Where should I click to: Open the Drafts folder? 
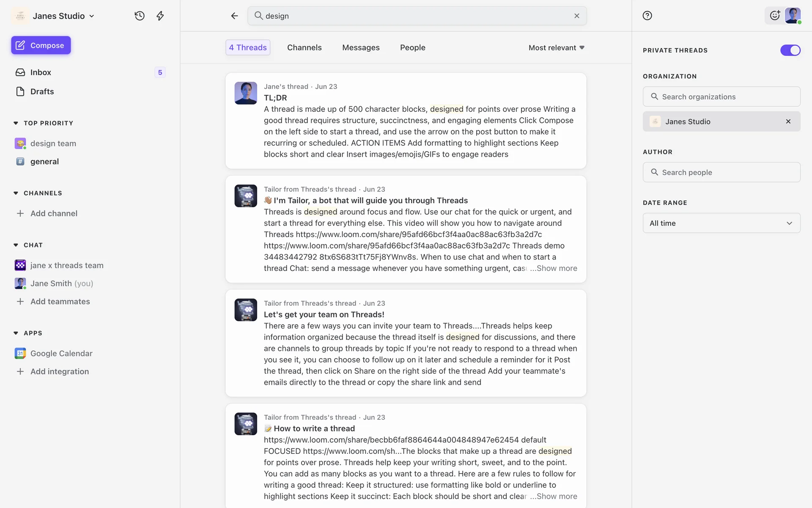42,91
